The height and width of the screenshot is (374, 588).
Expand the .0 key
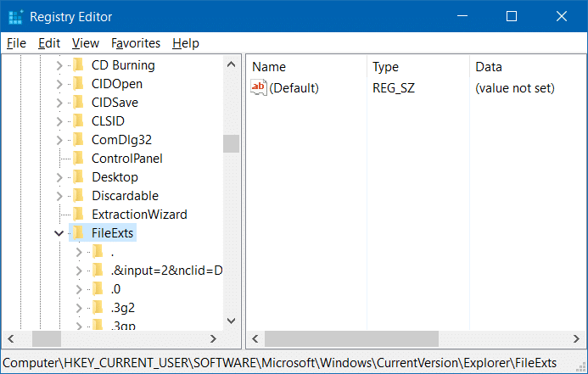[x=79, y=289]
